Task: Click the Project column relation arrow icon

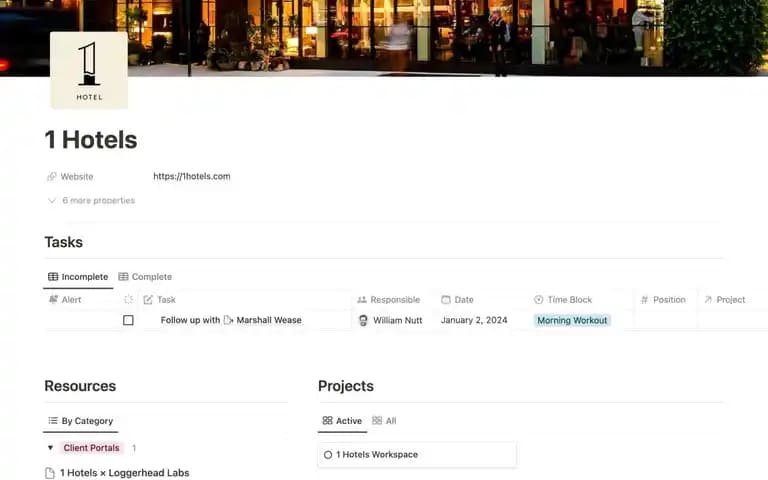Action: click(x=708, y=299)
